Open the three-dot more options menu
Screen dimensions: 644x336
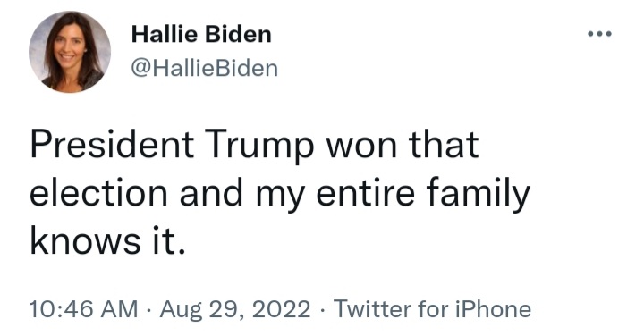[x=599, y=34]
